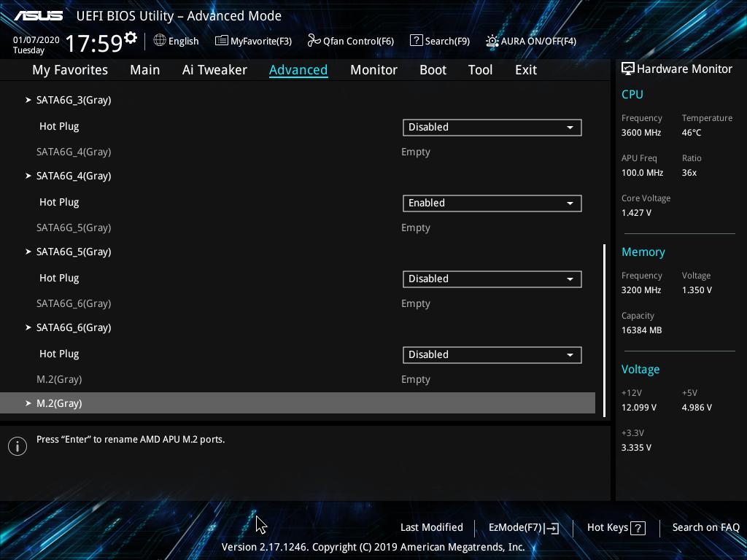This screenshot has width=747, height=560.
Task: Click the vertical scrollbar of settings list
Action: coord(605,330)
